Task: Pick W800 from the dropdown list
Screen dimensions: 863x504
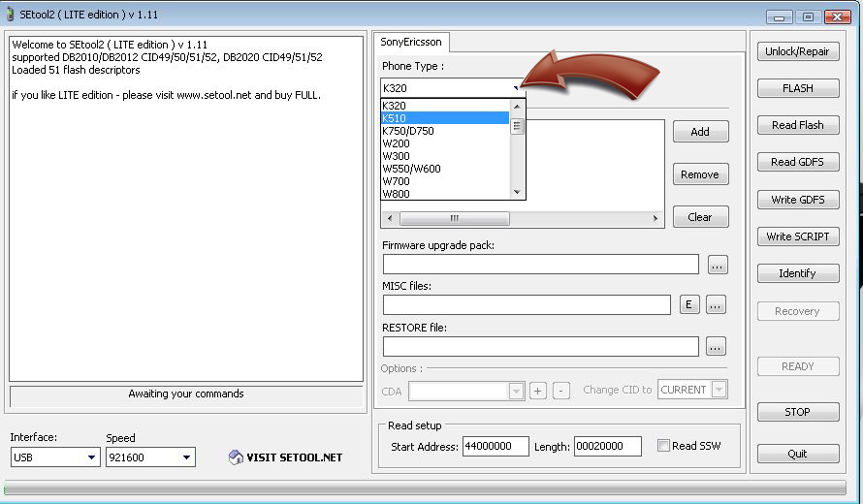Action: 445,194
